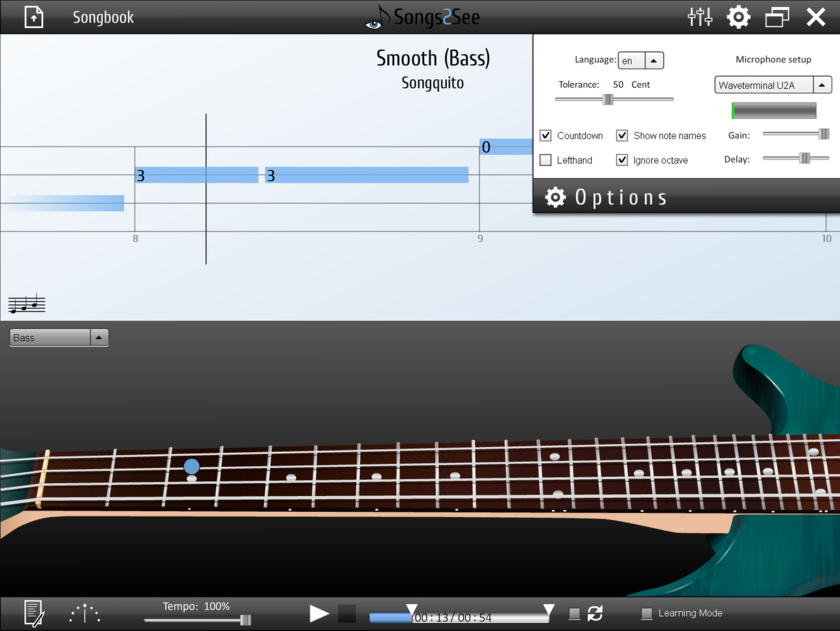Disable the Countdown option
Viewport: 840px width, 631px height.
tap(545, 135)
